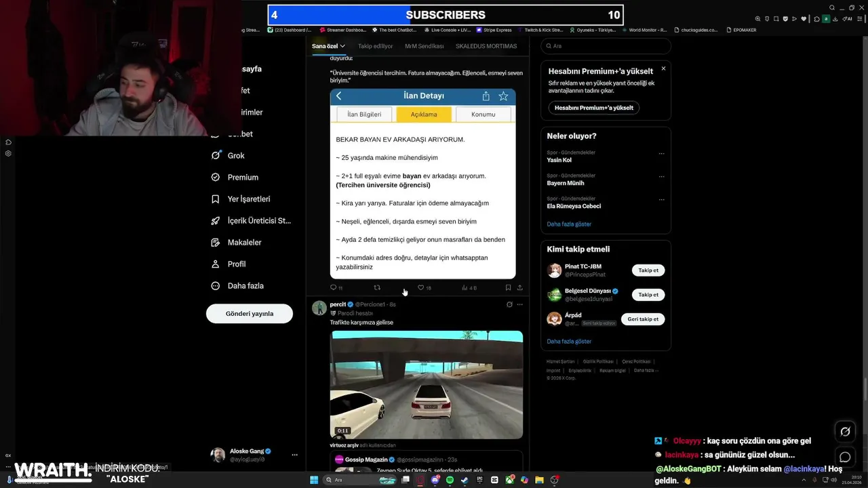The width and height of the screenshot is (868, 488).
Task: Open the browser AI toolbar button
Action: pyautogui.click(x=847, y=19)
